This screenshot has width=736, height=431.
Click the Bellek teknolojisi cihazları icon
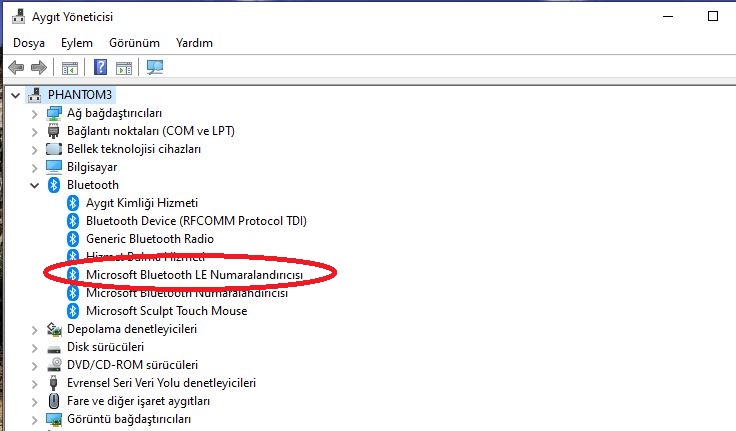54,149
